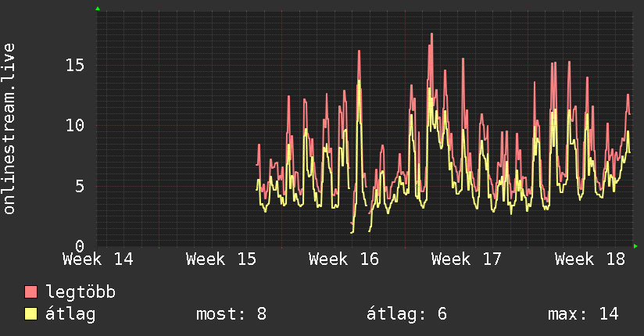Click the y-axis value 10
Image resolution: width=644 pixels, height=336 pixels.
75,125
